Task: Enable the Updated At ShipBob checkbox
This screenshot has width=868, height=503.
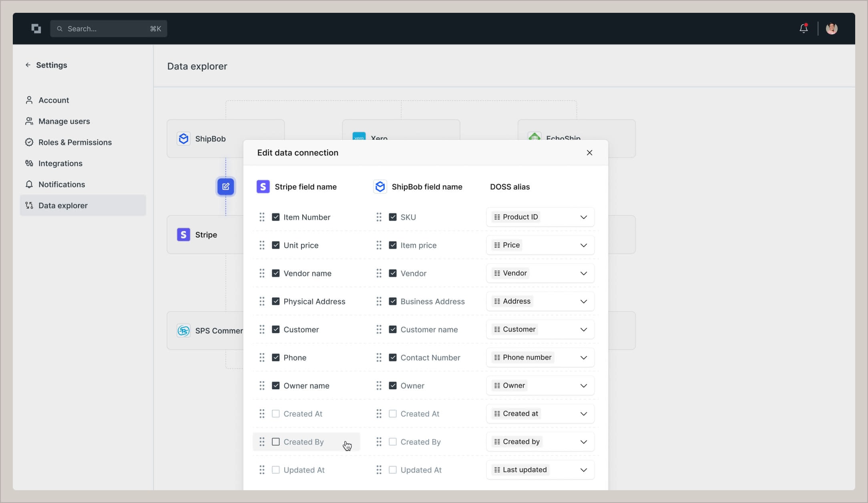Action: [x=393, y=470]
